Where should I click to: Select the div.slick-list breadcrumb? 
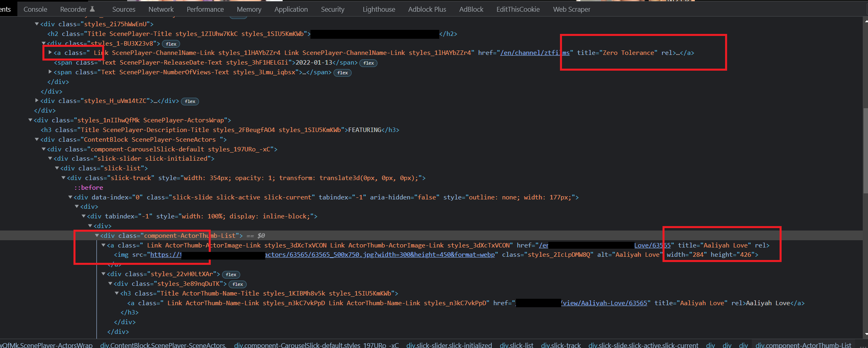[x=516, y=345]
